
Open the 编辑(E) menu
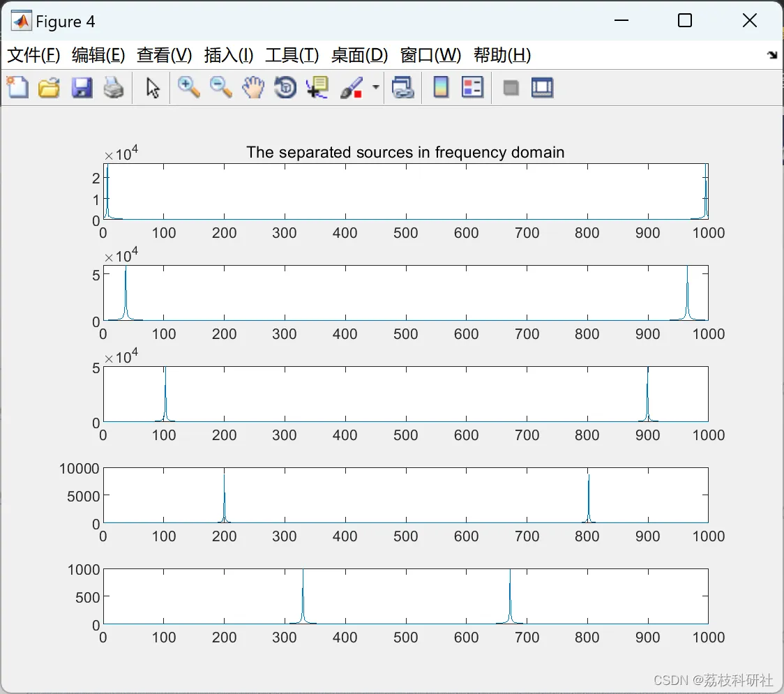(x=98, y=55)
